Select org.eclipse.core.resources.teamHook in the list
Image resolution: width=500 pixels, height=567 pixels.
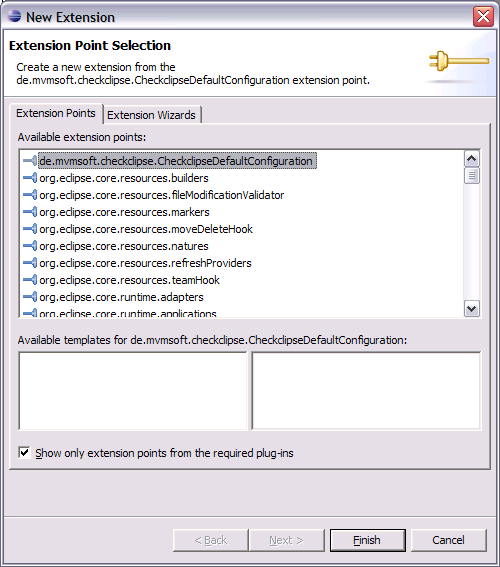[129, 280]
